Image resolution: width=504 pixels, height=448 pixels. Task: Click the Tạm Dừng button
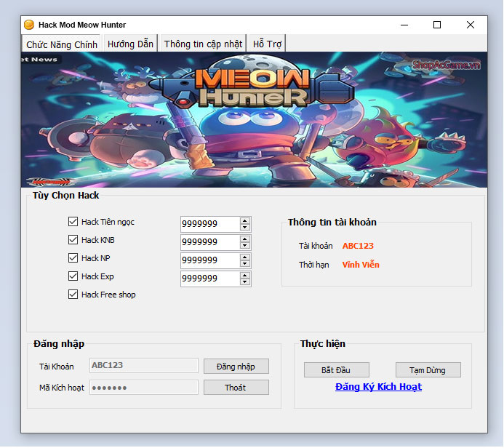[428, 370]
